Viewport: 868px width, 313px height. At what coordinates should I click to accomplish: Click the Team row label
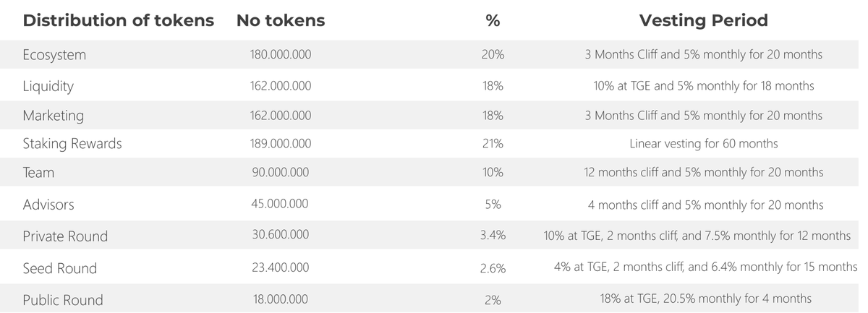38,173
